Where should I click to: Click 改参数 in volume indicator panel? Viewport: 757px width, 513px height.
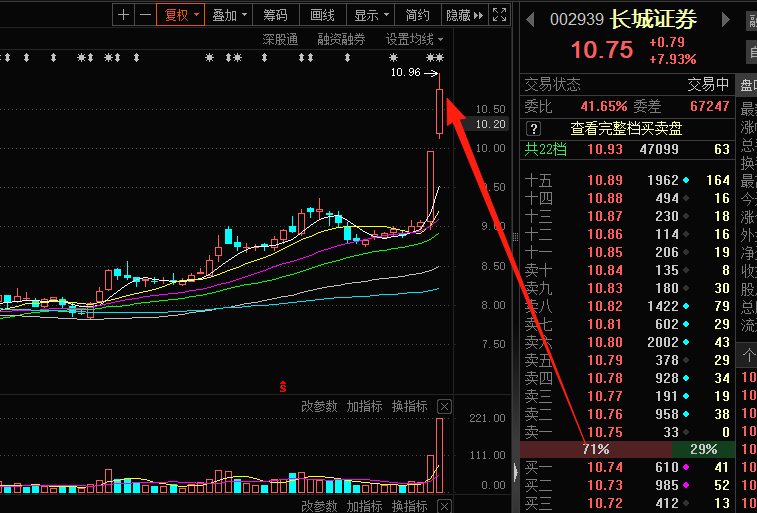(319, 406)
